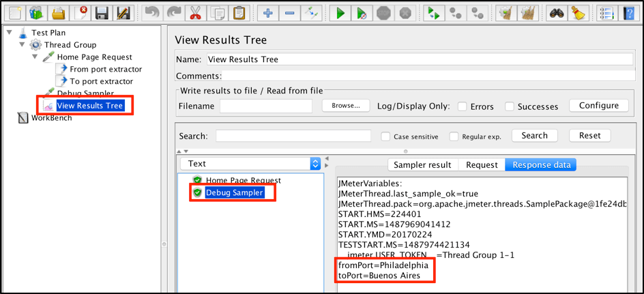The width and height of the screenshot is (644, 294).
Task: Collapse the Test Plan tree node
Action: pos(9,33)
